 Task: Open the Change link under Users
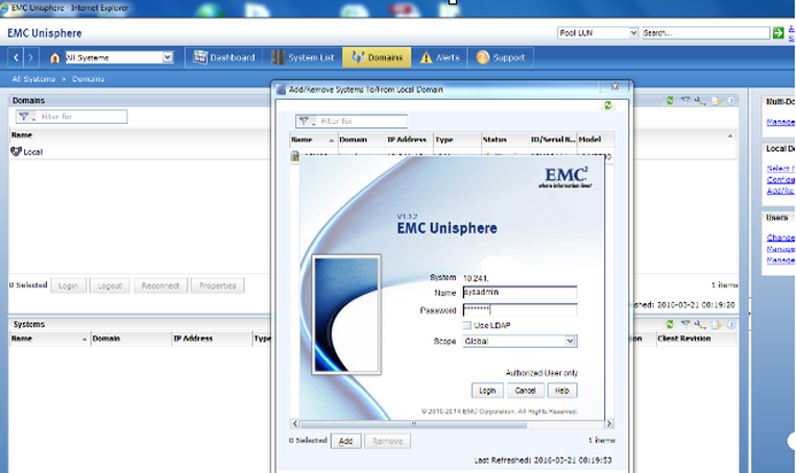click(x=780, y=238)
